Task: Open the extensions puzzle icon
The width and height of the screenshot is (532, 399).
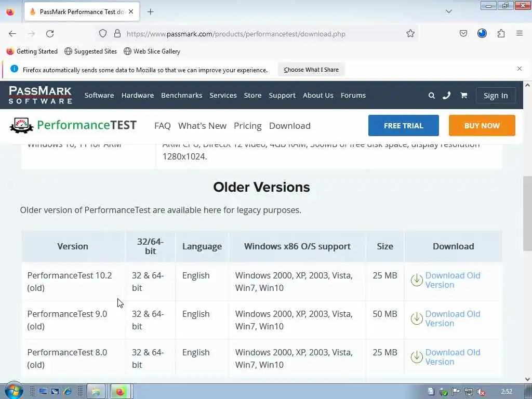Action: click(501, 34)
